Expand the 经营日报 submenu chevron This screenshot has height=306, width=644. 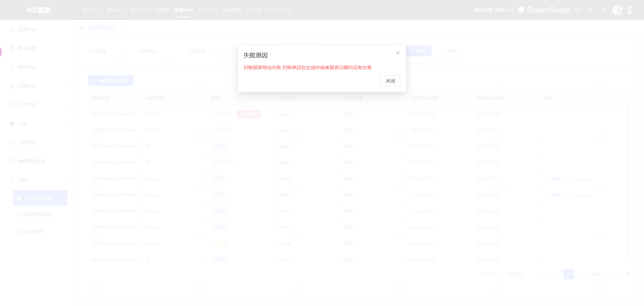pos(65,86)
